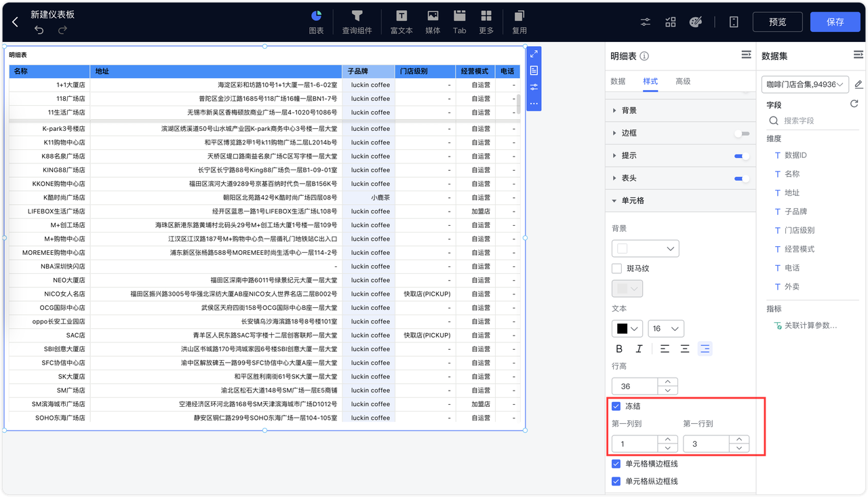Click the document icon on chart sidebar

click(x=534, y=71)
